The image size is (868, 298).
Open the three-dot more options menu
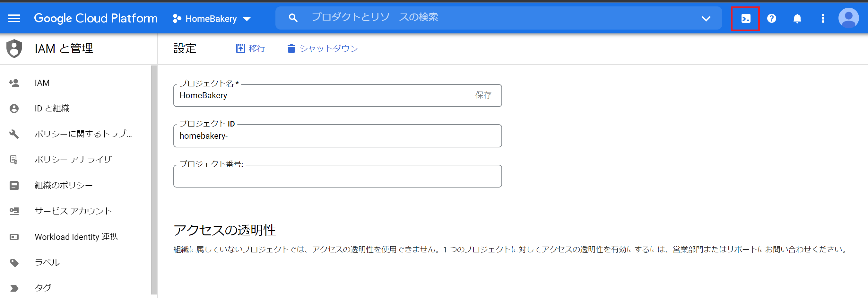tap(822, 19)
